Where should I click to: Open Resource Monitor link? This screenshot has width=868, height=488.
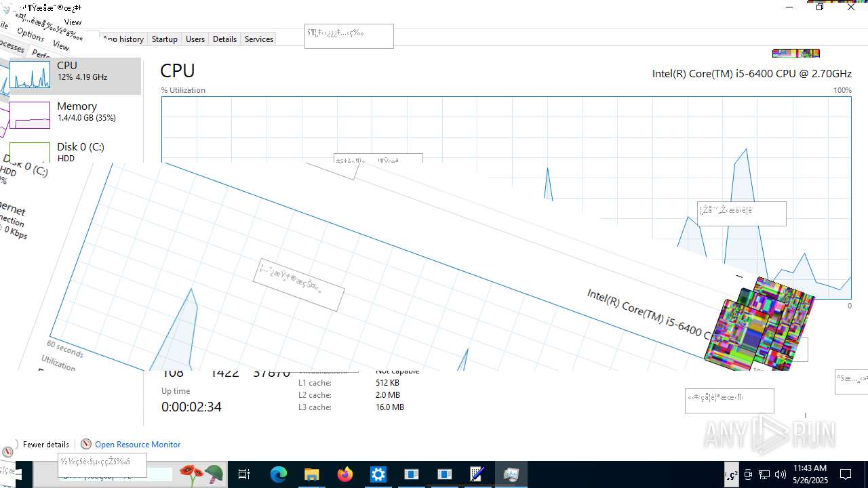tap(138, 445)
